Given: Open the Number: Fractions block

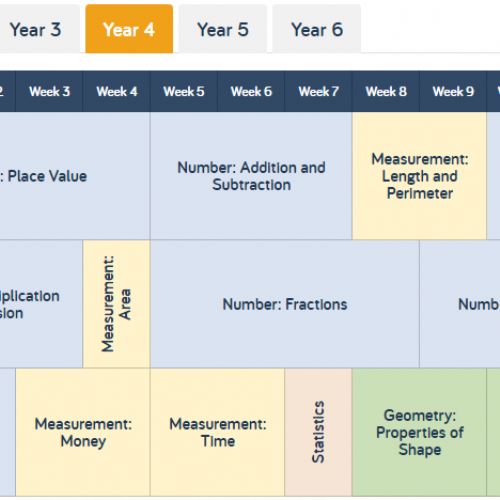Looking at the screenshot, I should click(x=285, y=304).
